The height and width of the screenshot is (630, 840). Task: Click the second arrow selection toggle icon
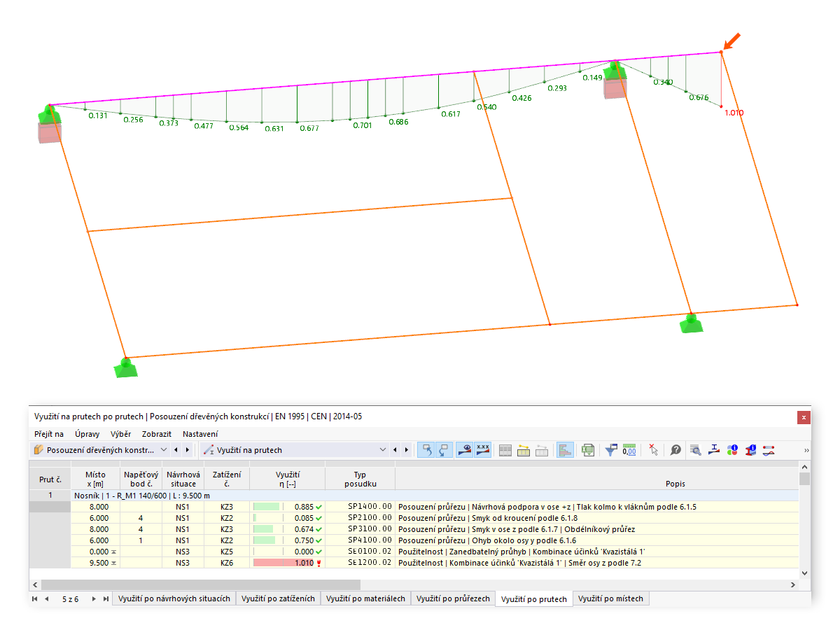pos(444,450)
